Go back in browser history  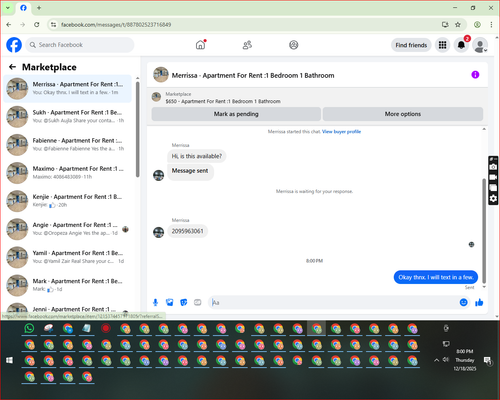[9, 25]
